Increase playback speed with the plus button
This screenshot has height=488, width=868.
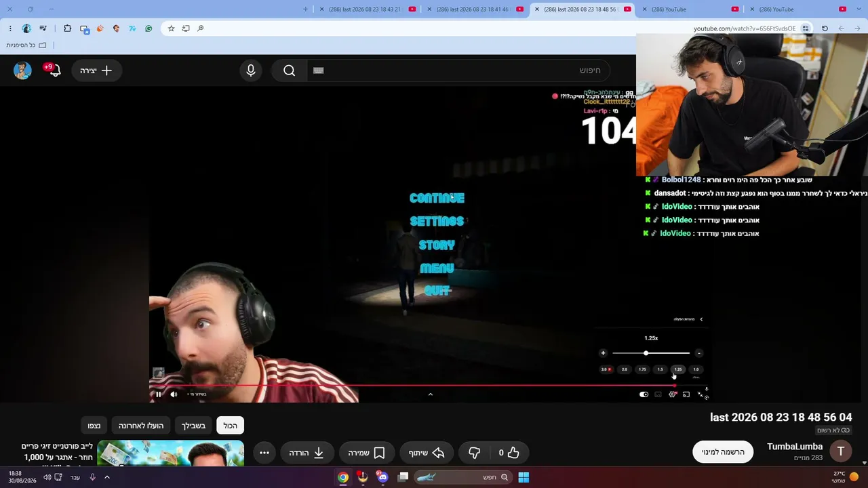pyautogui.click(x=603, y=353)
